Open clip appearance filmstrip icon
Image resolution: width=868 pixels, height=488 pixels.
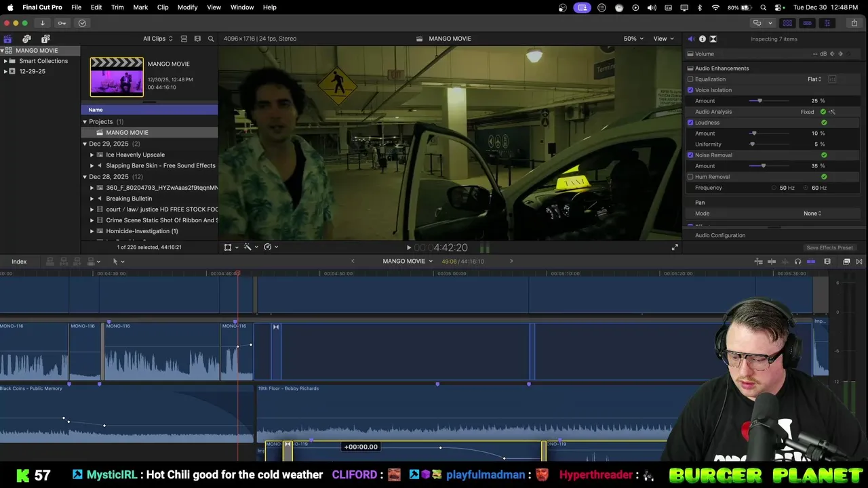coord(197,39)
